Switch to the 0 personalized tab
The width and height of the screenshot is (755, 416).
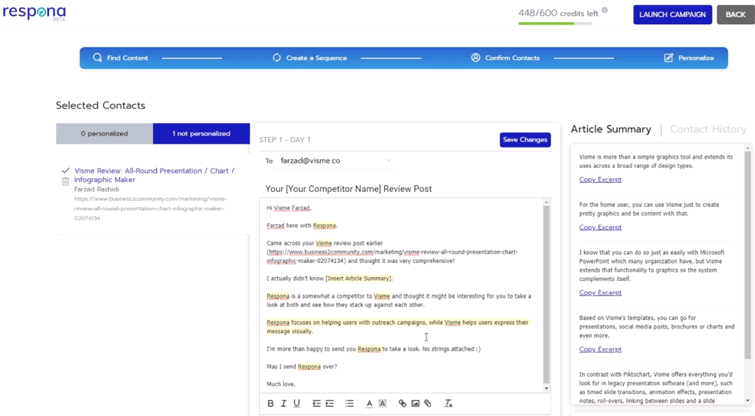pyautogui.click(x=104, y=133)
